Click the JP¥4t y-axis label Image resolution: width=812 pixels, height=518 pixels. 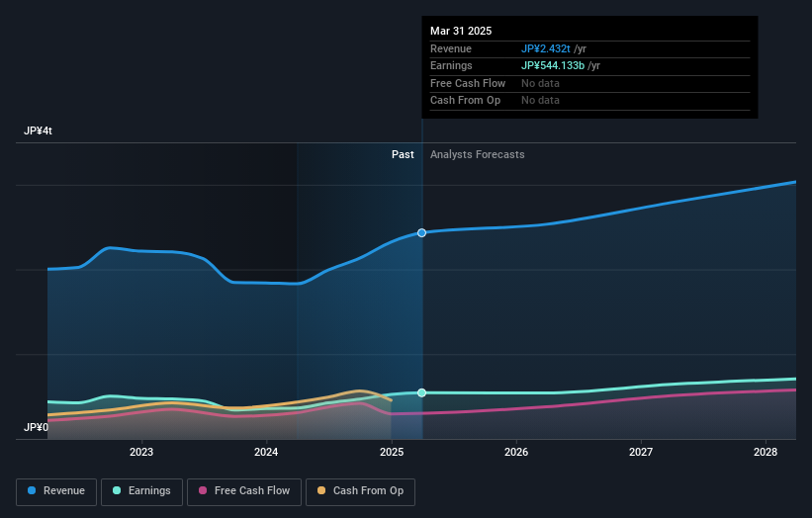38,130
